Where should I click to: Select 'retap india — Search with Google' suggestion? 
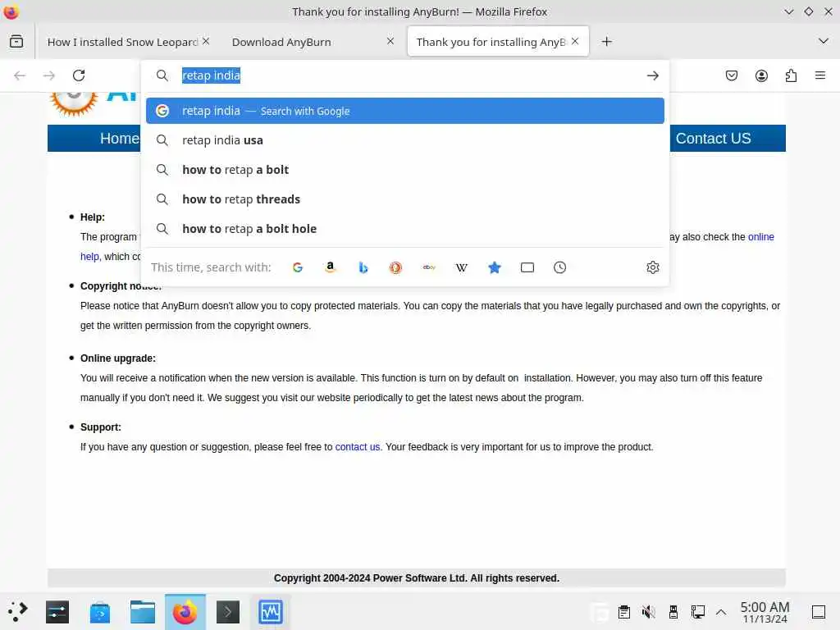[405, 111]
